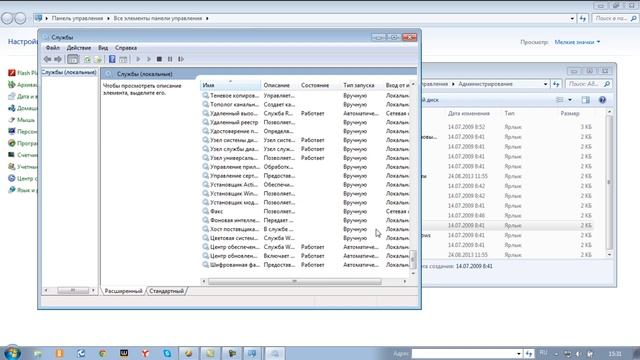Viewport: 640px width, 360px height.
Task: Open the Справка menu
Action: point(126,48)
